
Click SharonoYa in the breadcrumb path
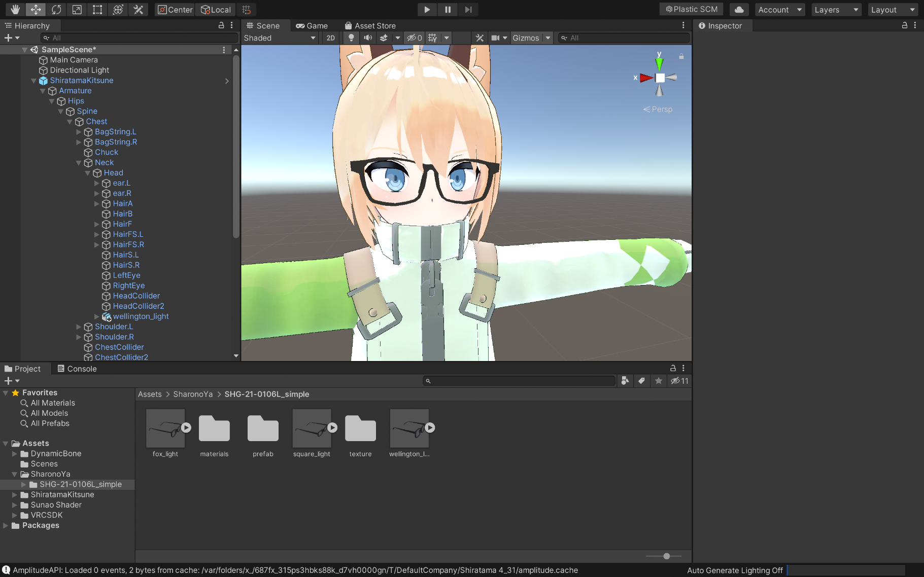coord(193,394)
